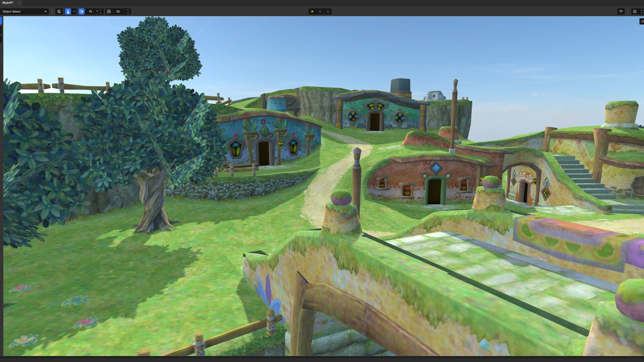
Task: Switch to the Skyloft scene tab
Action: [x=8, y=3]
